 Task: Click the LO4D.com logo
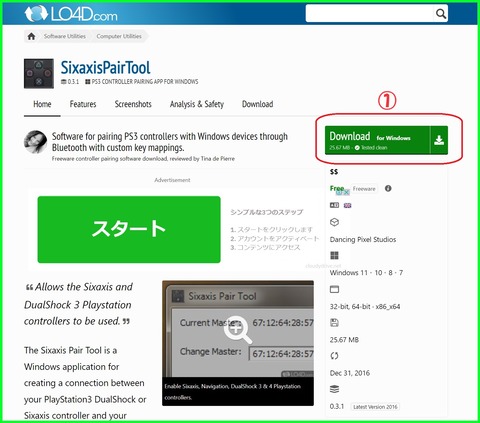point(71,14)
